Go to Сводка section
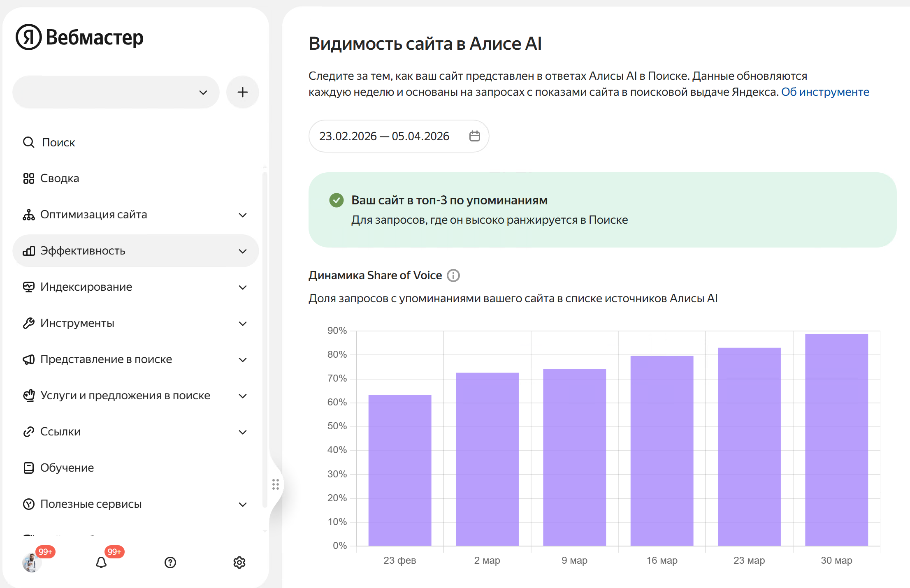Image resolution: width=910 pixels, height=588 pixels. click(x=60, y=178)
